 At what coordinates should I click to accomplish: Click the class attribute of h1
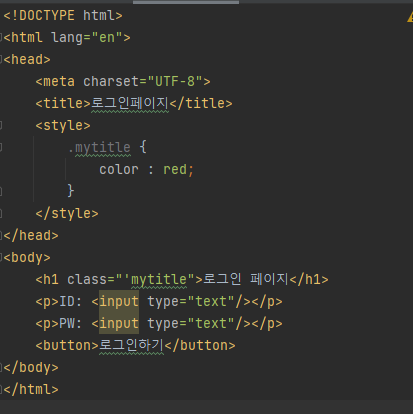pyautogui.click(x=87, y=280)
